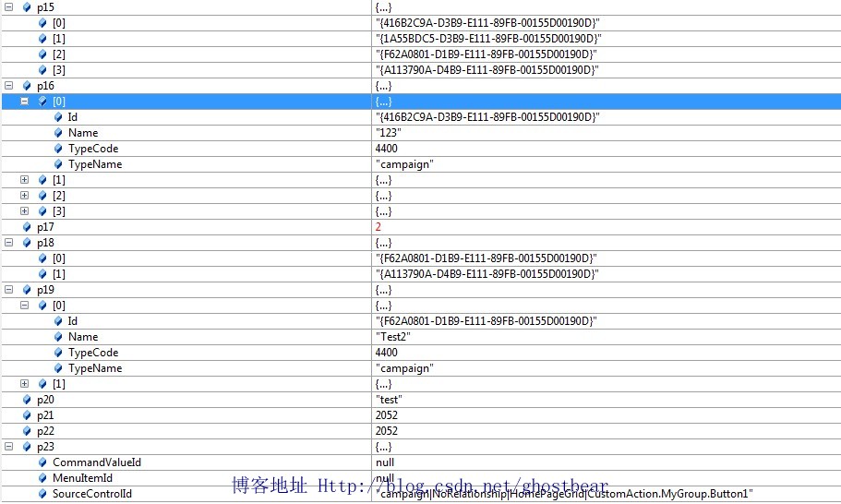Expand the [3] item under p16
The image size is (841, 504).
[x=25, y=211]
